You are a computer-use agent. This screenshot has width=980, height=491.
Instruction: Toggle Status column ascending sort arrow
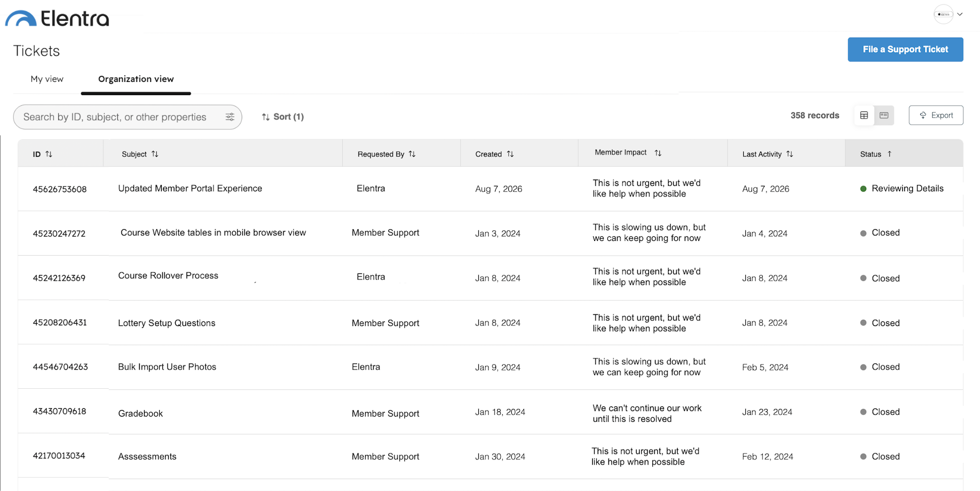point(889,154)
